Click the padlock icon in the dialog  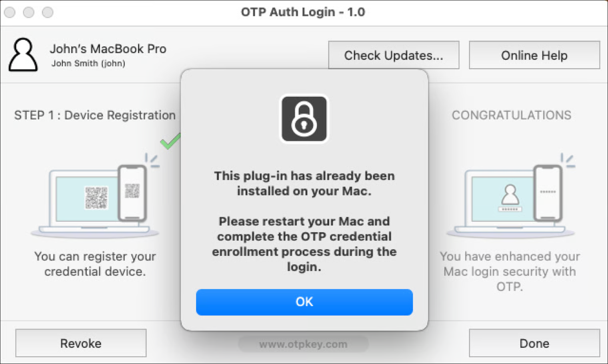pos(304,119)
